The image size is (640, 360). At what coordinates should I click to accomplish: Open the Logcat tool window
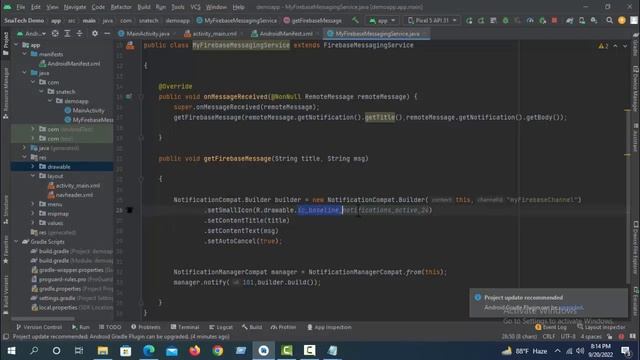point(221,327)
